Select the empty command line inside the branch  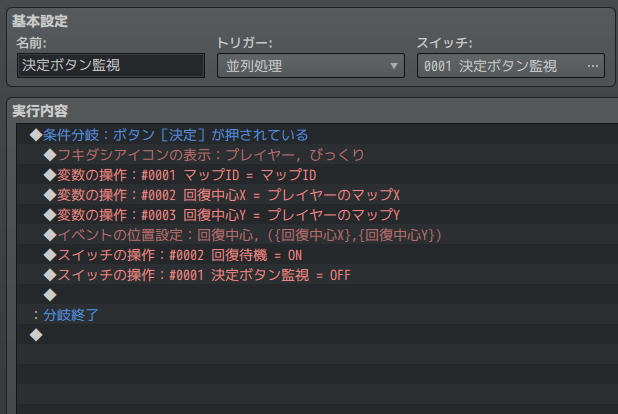[317, 295]
